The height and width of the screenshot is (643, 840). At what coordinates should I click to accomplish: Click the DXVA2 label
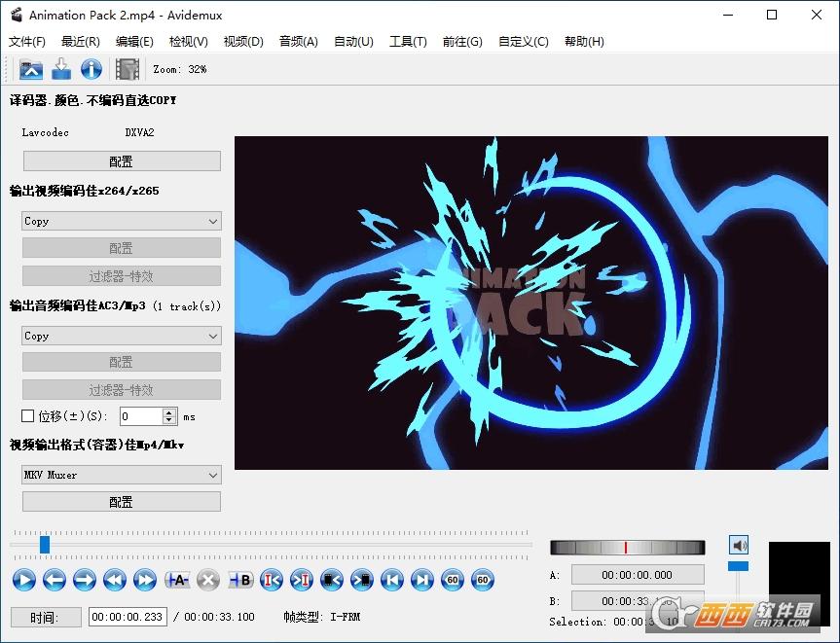coord(140,132)
